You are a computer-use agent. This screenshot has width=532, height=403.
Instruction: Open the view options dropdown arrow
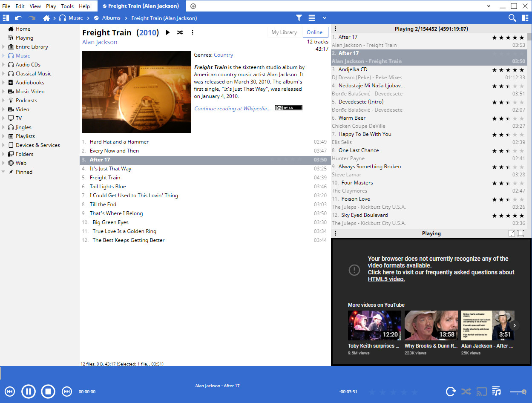(x=325, y=18)
